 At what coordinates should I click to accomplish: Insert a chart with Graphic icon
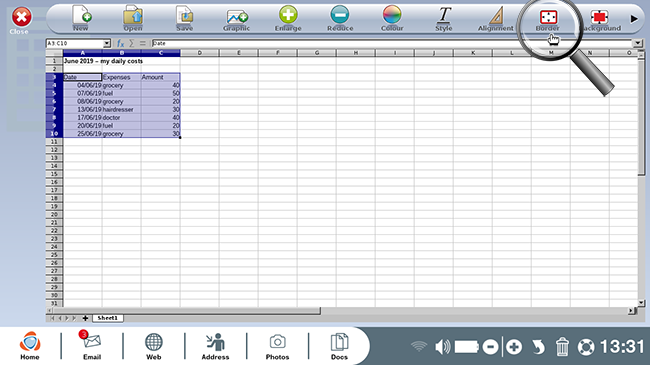point(237,17)
